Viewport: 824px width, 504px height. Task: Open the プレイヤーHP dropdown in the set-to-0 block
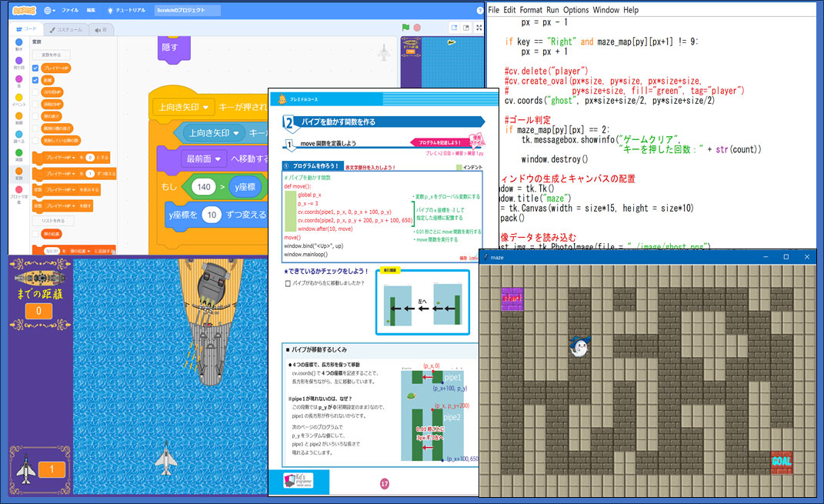pyautogui.click(x=61, y=158)
